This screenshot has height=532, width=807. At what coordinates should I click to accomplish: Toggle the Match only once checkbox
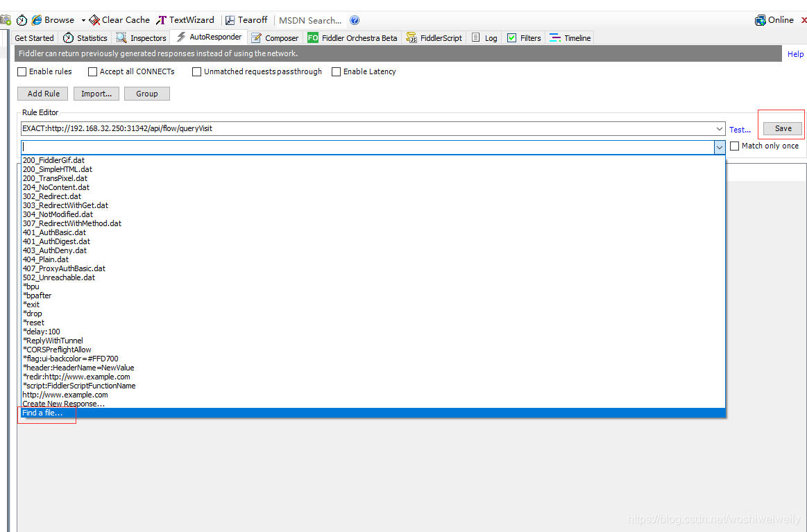[734, 146]
